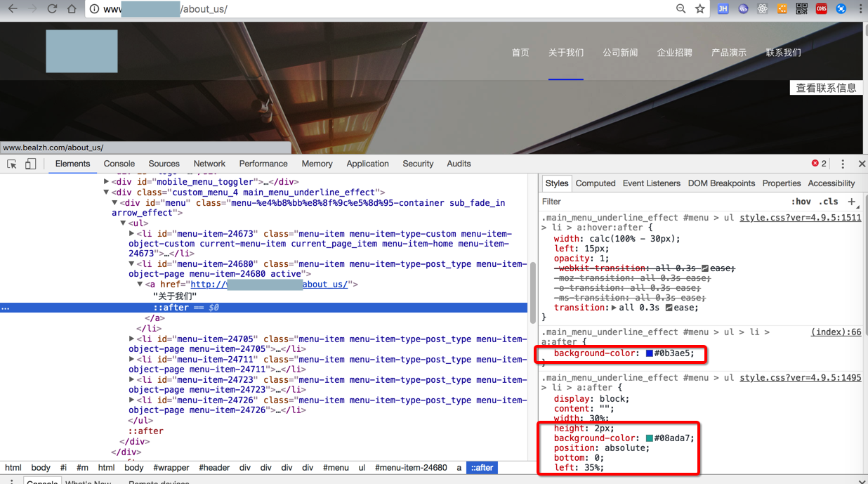The width and height of the screenshot is (868, 484).
Task: Open the browser home page icon
Action: coord(72,9)
